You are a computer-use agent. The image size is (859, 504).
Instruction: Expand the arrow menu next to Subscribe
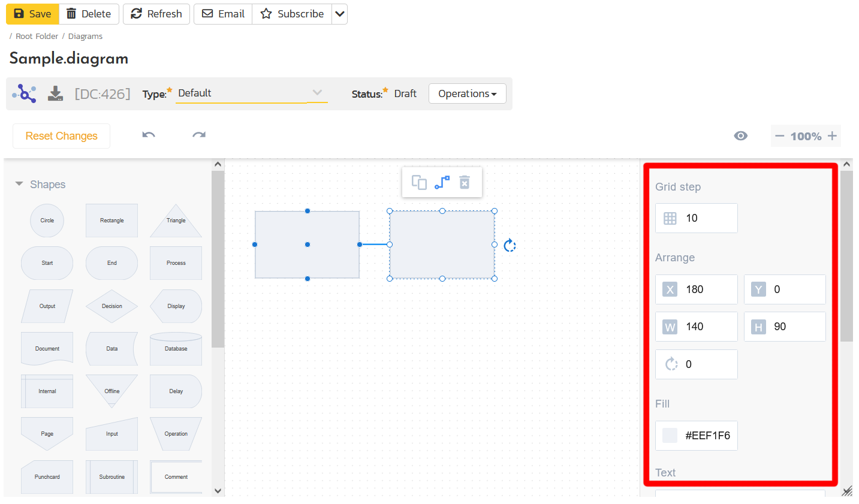pos(340,14)
